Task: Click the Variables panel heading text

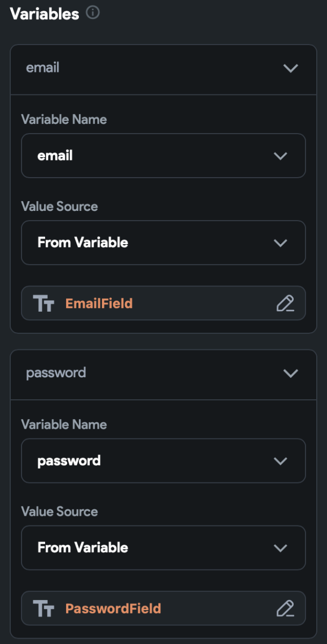Action: (45, 14)
